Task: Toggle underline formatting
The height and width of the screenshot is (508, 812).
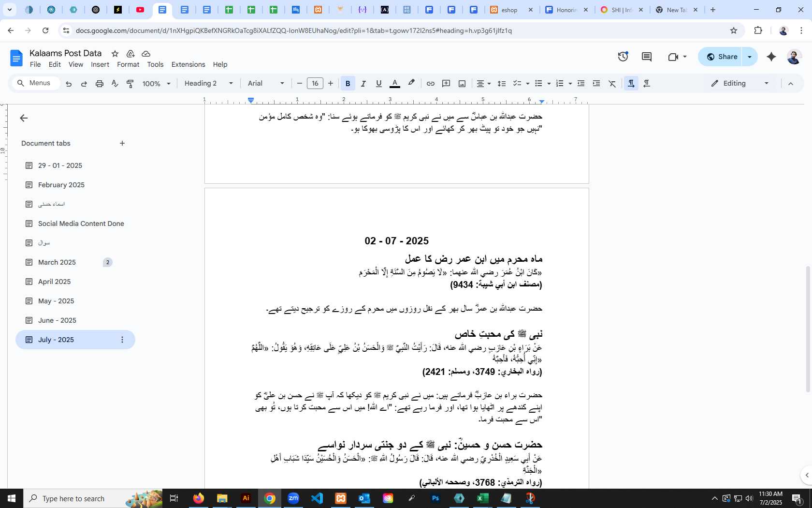Action: (378, 84)
